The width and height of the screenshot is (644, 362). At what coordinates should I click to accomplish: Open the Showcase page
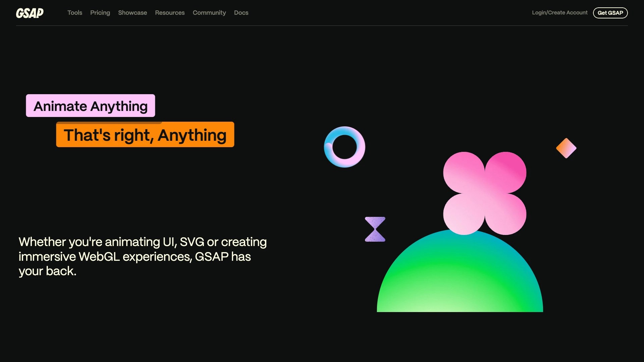(x=132, y=13)
